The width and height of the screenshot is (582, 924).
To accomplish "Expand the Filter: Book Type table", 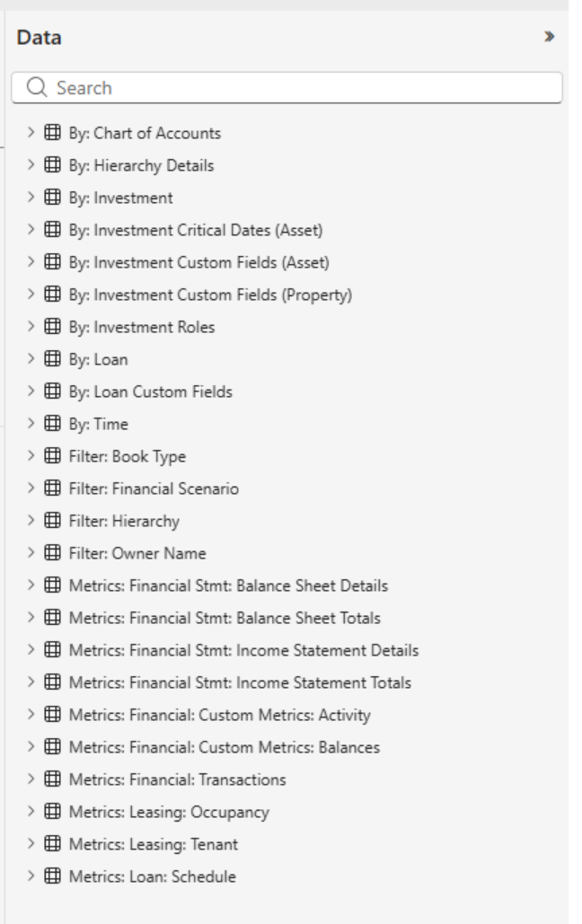I will (x=31, y=456).
